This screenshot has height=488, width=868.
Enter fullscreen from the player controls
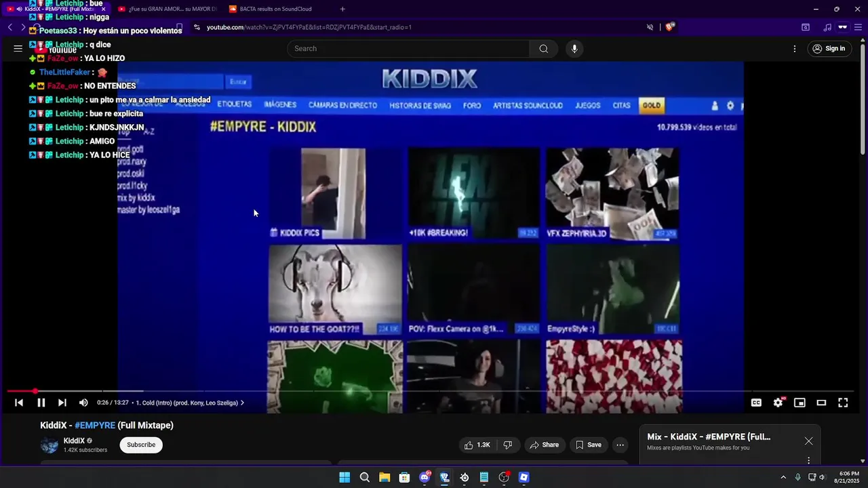click(843, 403)
